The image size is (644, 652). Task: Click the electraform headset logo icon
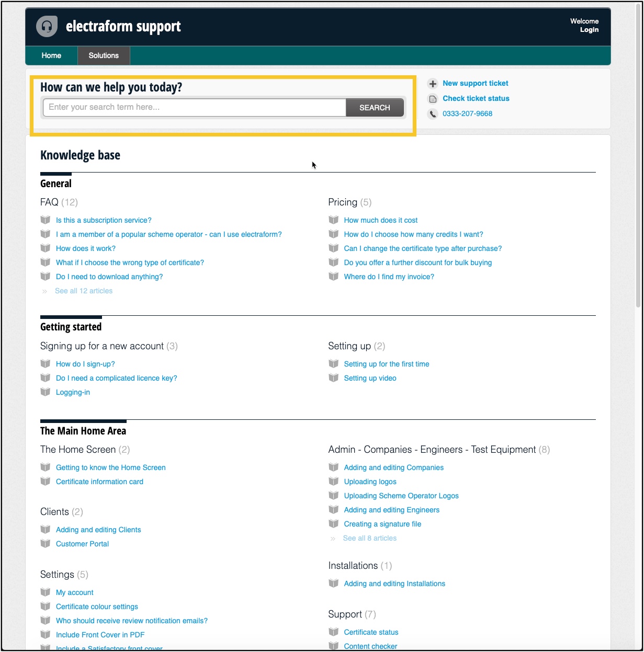click(47, 26)
